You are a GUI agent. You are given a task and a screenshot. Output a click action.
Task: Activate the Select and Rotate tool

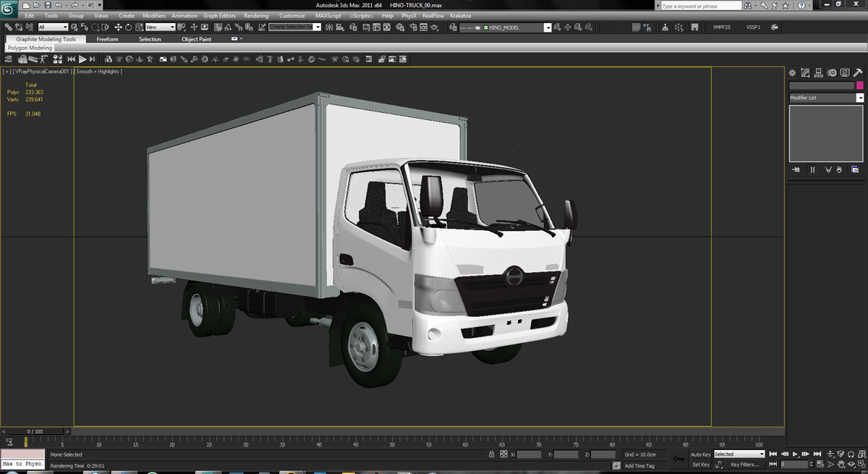click(x=129, y=27)
